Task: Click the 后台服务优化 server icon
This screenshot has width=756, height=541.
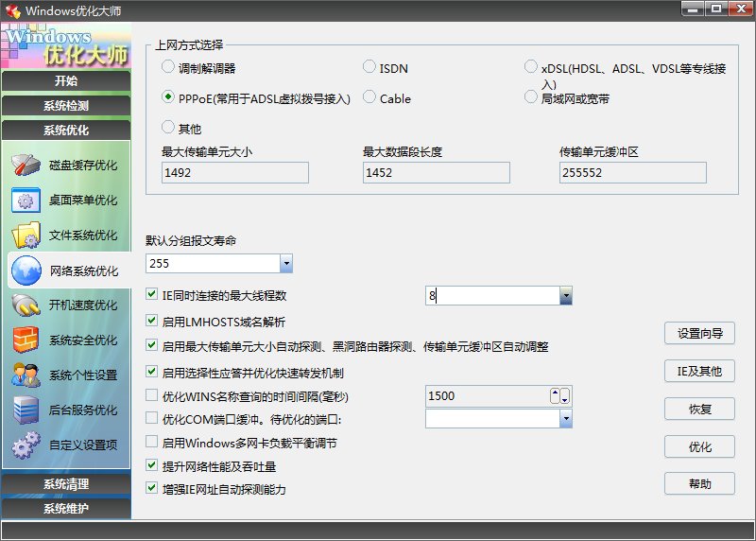Action: 26,410
